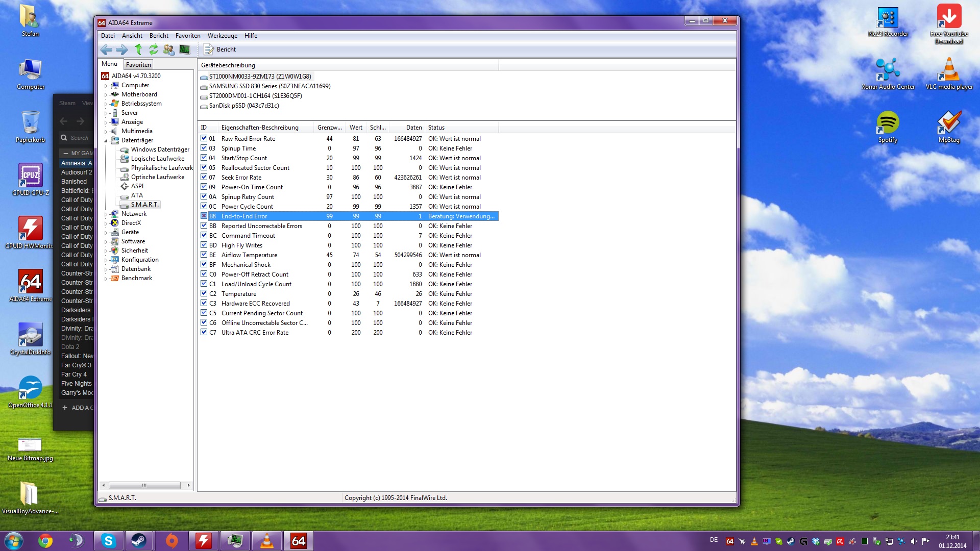Click the users/preferences toolbar icon
Image resolution: width=980 pixels, height=551 pixels.
pyautogui.click(x=169, y=49)
